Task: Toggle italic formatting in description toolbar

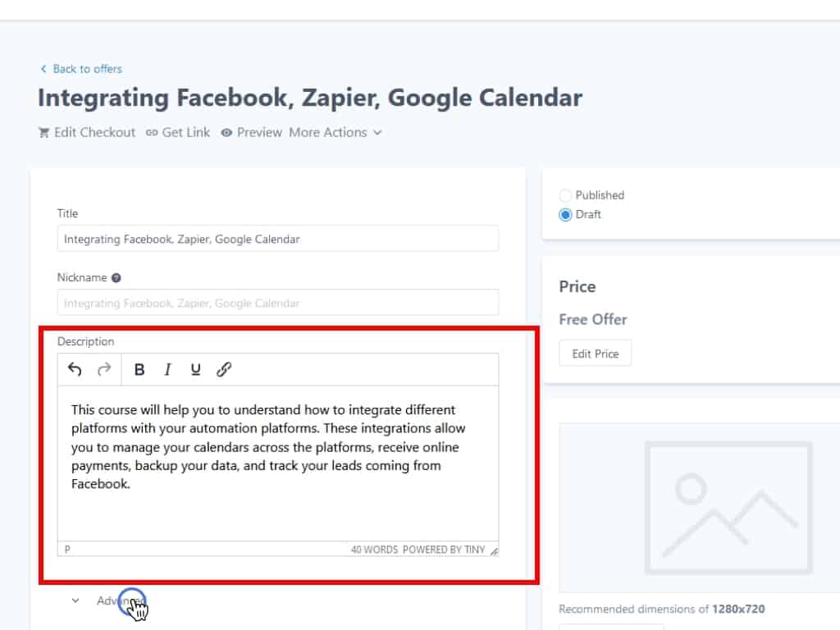Action: [167, 369]
